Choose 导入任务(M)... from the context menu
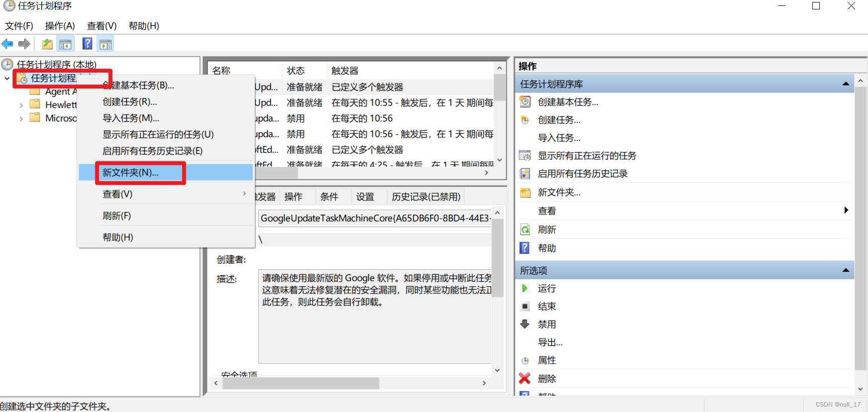The height and width of the screenshot is (412, 868). click(166, 118)
